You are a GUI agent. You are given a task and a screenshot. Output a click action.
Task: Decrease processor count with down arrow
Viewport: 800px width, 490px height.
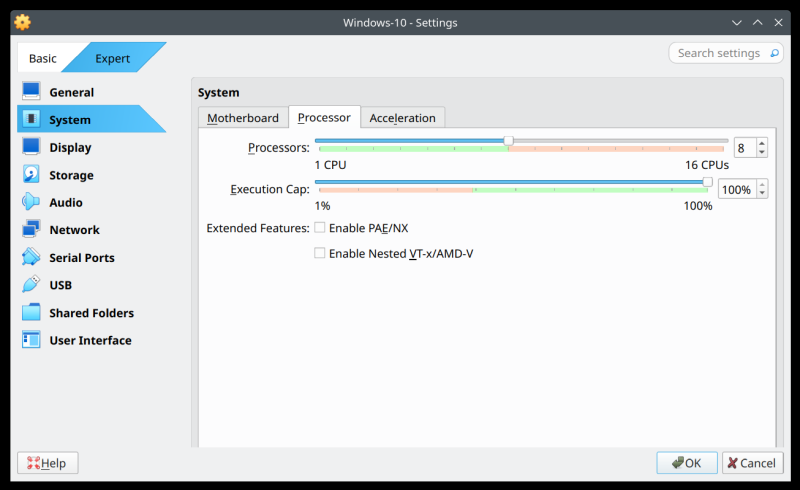tap(762, 152)
